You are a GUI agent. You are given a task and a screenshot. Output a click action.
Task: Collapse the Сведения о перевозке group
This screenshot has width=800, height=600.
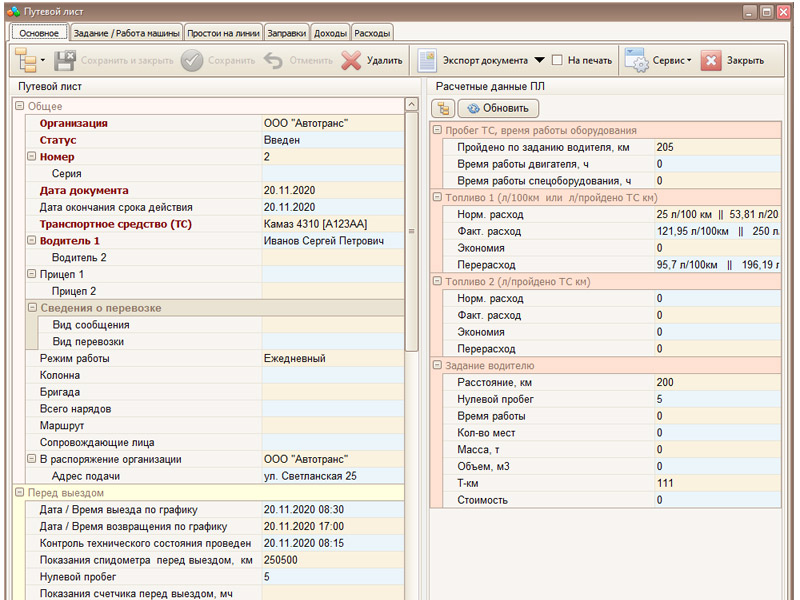click(32, 308)
